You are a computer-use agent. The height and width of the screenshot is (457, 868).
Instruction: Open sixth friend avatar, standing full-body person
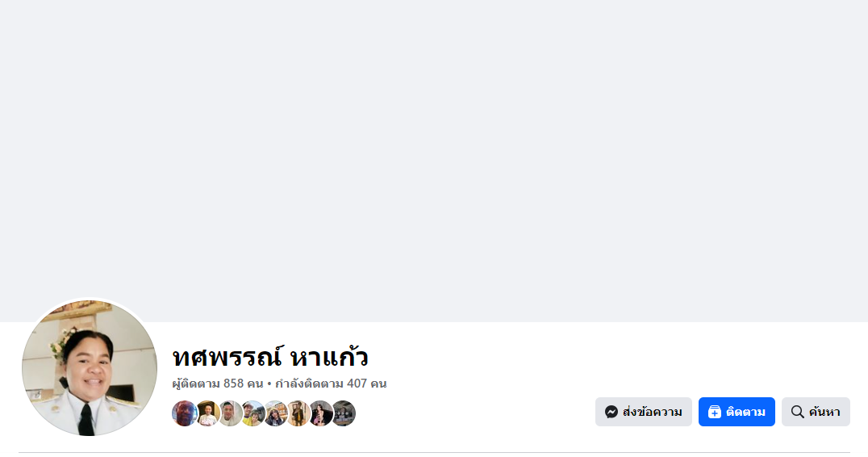(298, 413)
